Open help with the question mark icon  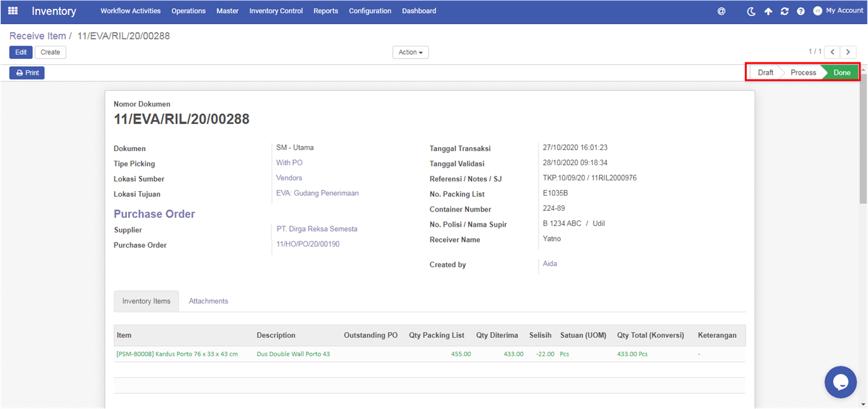[x=801, y=11]
